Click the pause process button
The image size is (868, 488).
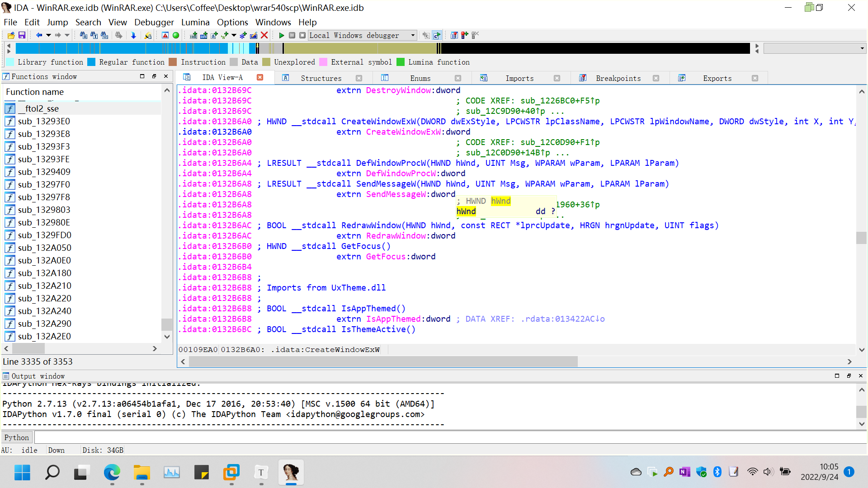[x=292, y=35]
